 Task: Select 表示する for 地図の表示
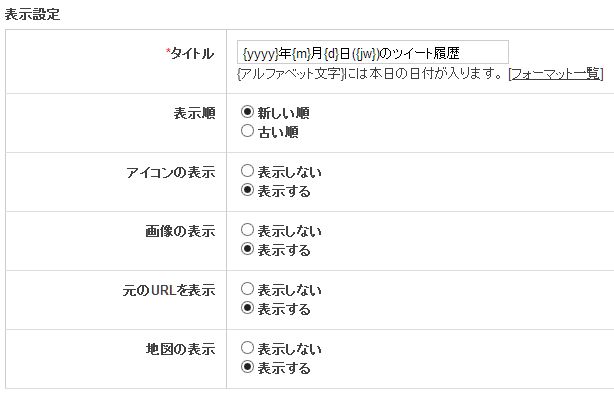pyautogui.click(x=247, y=367)
